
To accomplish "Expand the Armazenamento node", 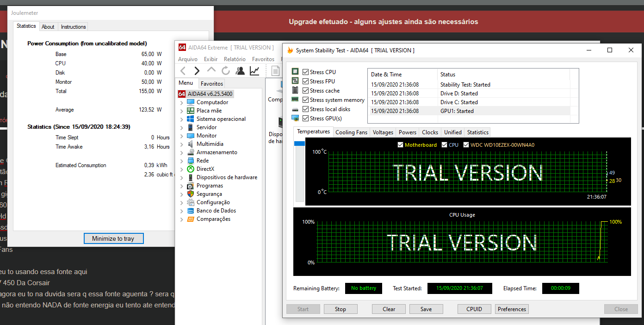I will [182, 152].
